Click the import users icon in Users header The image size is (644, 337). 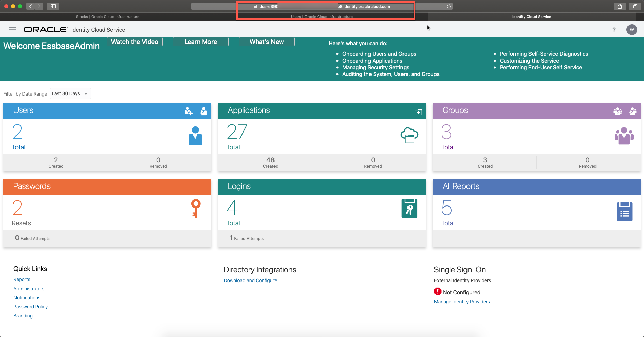(203, 111)
